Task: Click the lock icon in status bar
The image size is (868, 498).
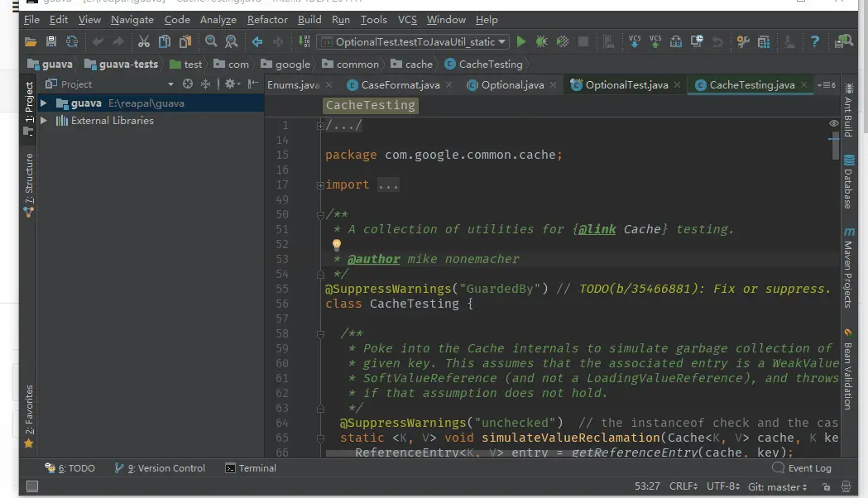Action: (x=826, y=487)
